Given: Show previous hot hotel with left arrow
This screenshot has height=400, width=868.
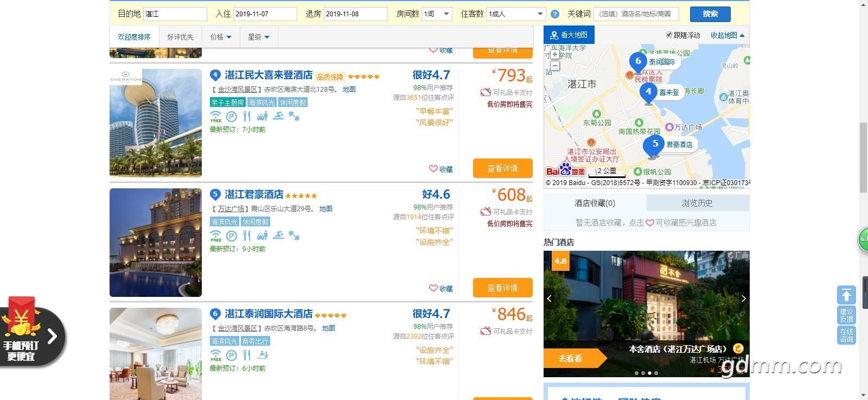Looking at the screenshot, I should [x=549, y=299].
